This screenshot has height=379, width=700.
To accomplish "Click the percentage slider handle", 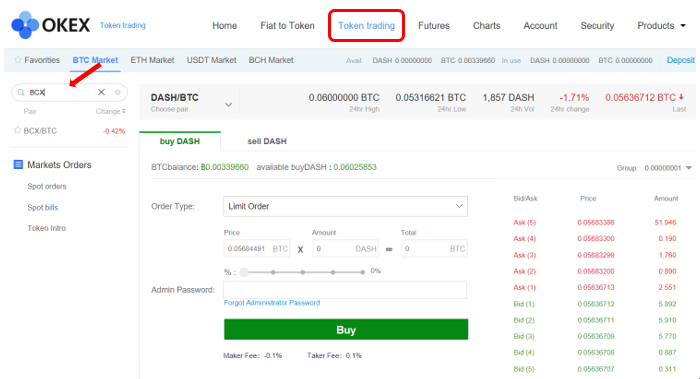I will tap(244, 272).
